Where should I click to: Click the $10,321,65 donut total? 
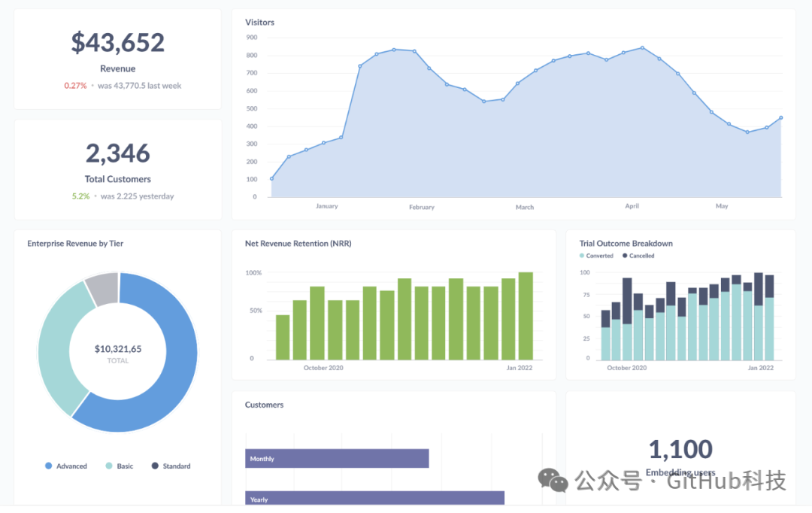click(x=117, y=349)
